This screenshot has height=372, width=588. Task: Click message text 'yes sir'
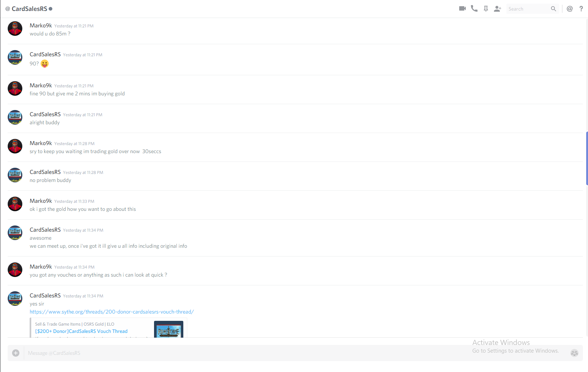(37, 304)
